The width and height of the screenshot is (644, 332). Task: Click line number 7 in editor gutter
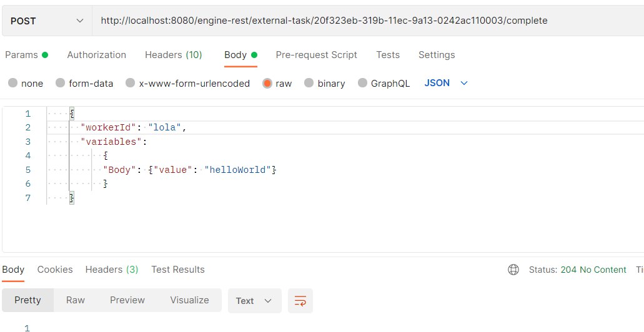click(x=27, y=198)
